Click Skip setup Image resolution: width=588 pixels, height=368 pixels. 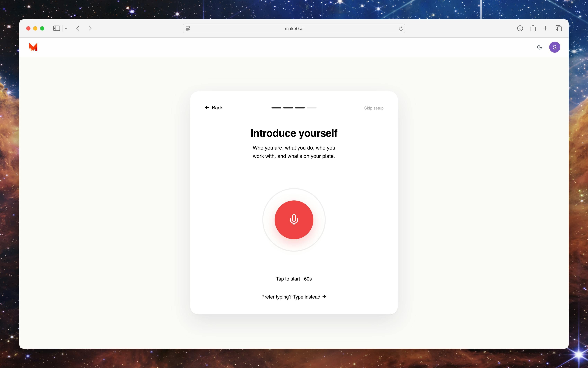point(374,108)
